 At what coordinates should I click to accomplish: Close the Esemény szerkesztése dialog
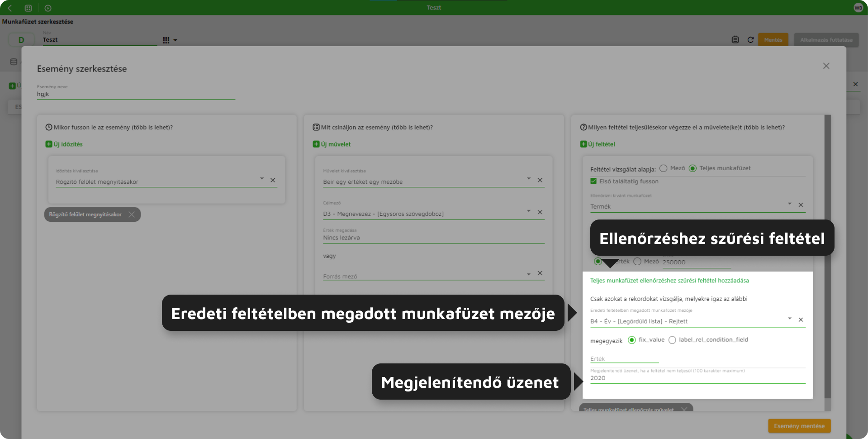click(826, 66)
